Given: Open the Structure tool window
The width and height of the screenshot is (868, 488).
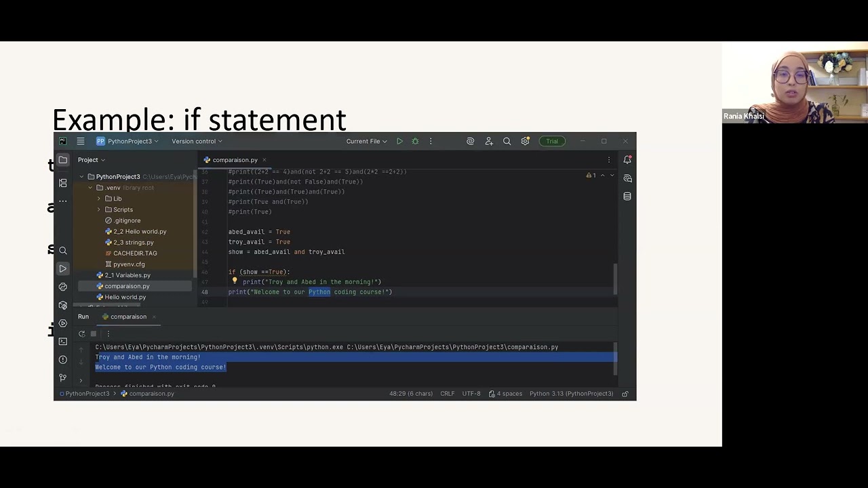Looking at the screenshot, I should (63, 183).
